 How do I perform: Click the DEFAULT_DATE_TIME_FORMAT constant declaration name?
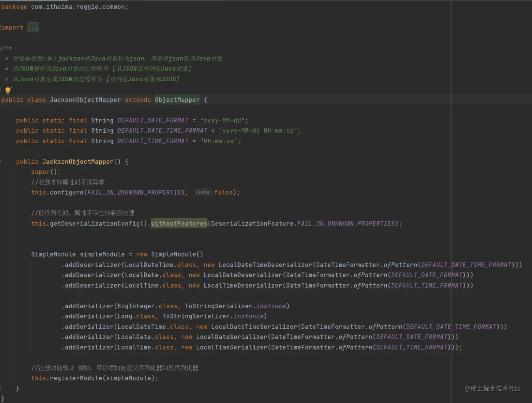162,131
